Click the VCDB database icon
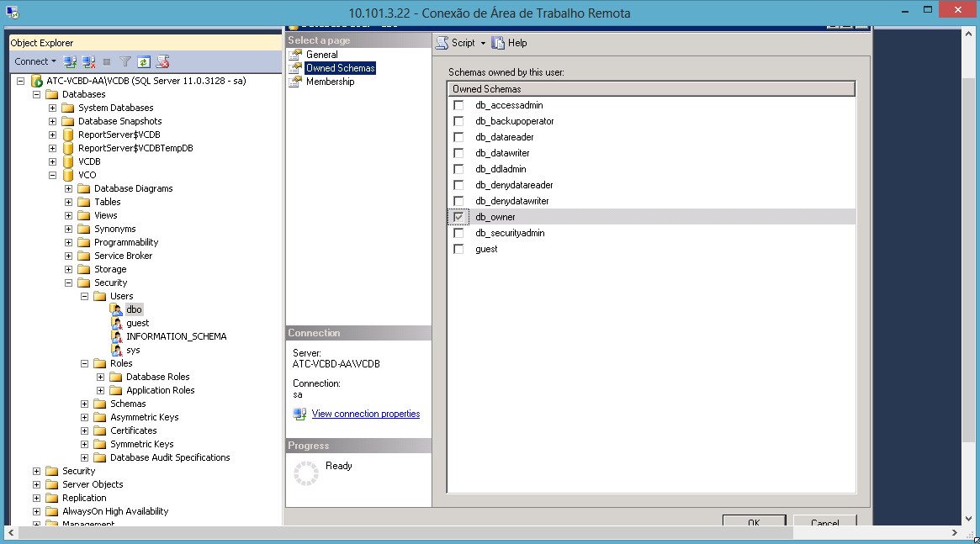 [68, 161]
